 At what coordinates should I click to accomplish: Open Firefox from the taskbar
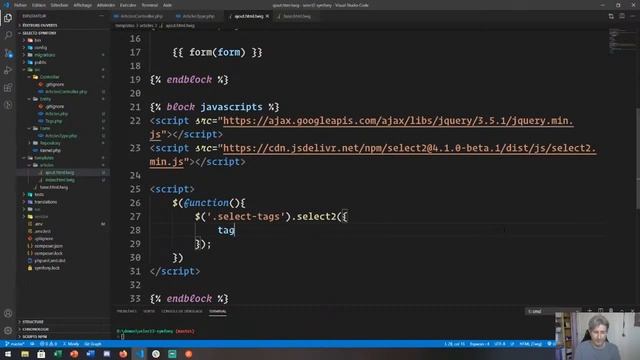click(x=123, y=354)
